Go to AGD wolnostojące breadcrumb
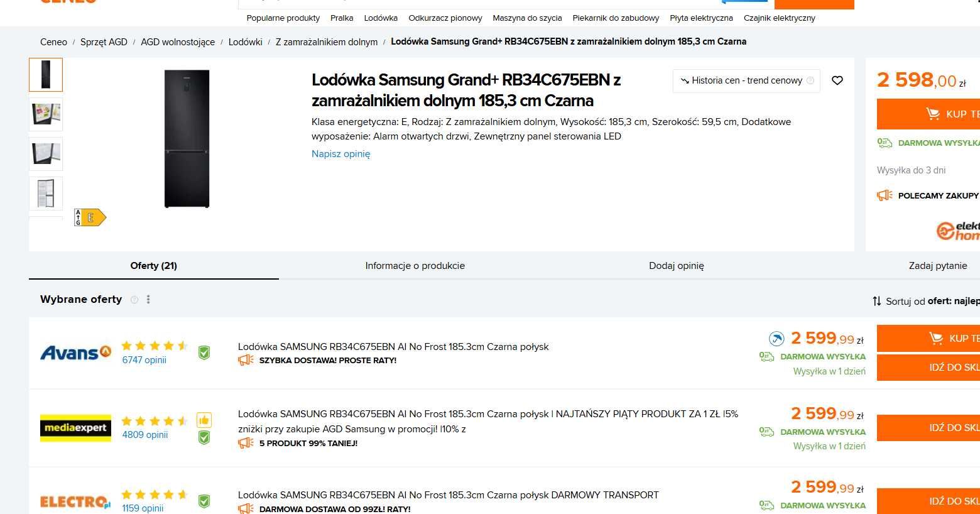The image size is (980, 514). (x=178, y=42)
